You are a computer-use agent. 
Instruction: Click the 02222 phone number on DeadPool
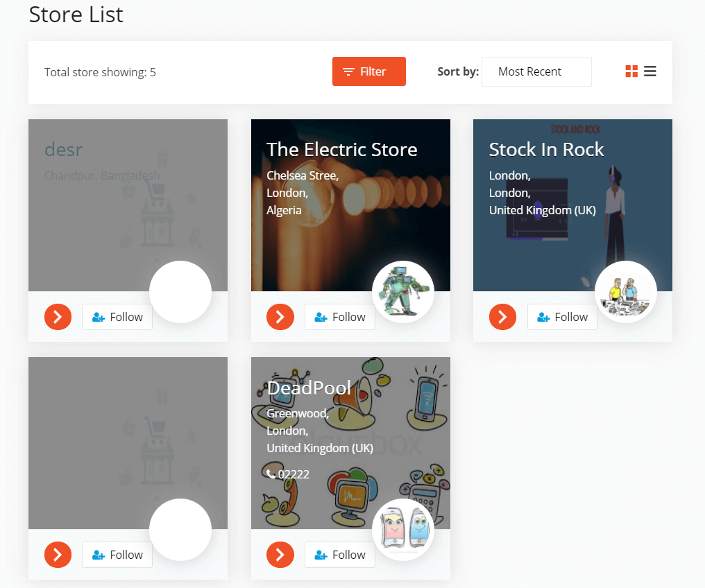click(x=290, y=474)
